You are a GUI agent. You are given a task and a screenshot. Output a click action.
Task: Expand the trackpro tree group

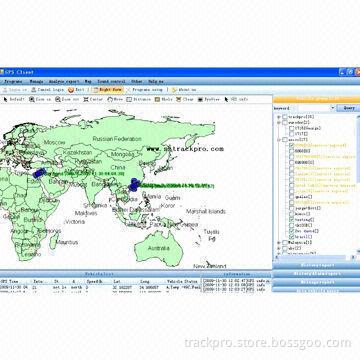tap(278, 117)
